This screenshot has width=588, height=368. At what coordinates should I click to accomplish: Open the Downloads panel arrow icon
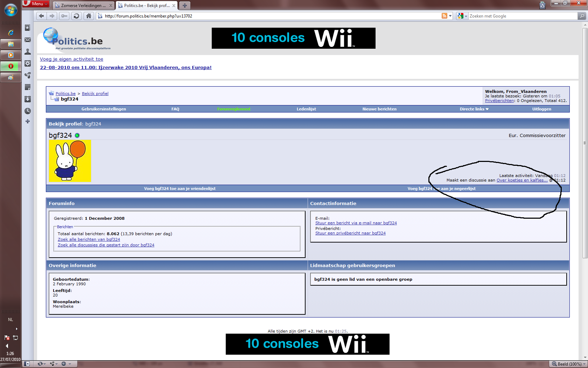coord(28,99)
